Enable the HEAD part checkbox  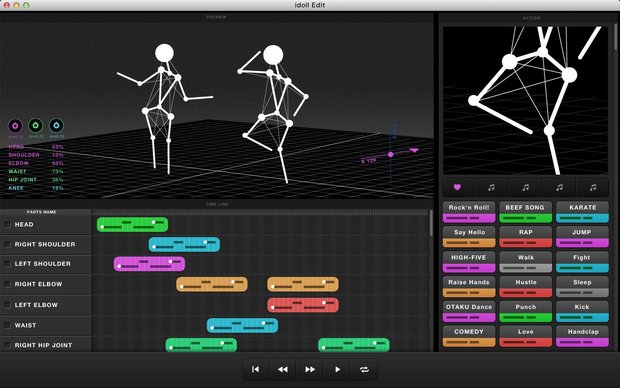click(7, 225)
